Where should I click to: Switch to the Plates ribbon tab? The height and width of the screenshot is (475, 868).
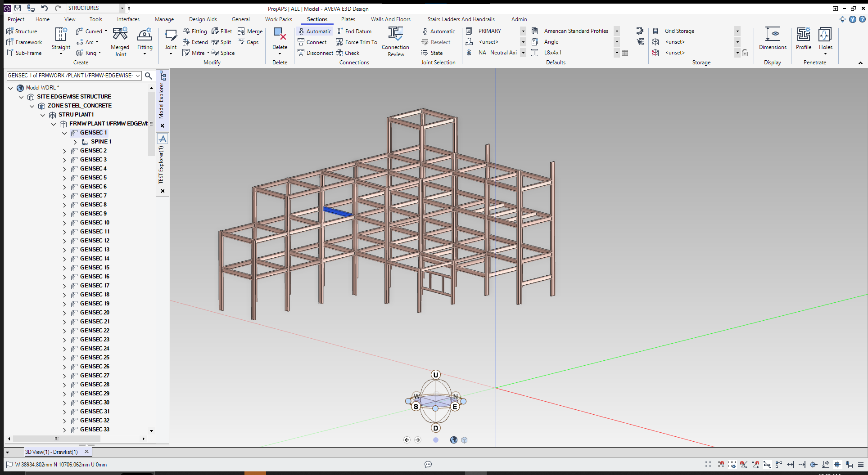pos(348,19)
